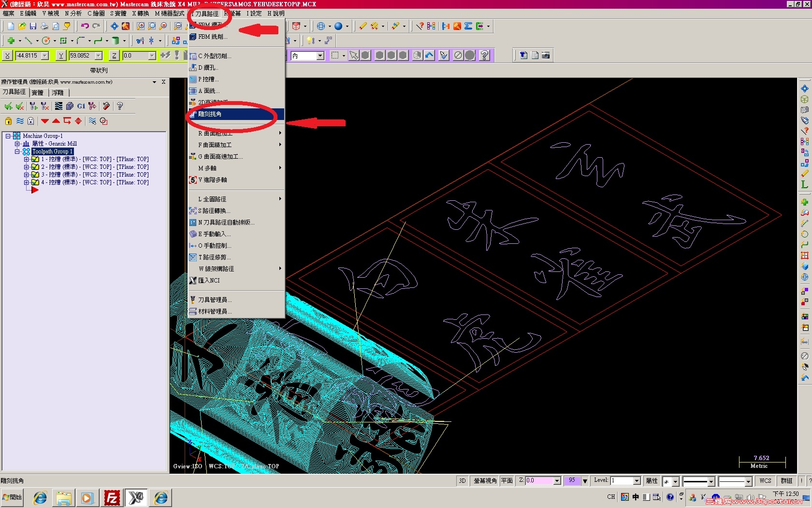Click regenerate all selected operations icon
Screen dimensions: 812x508
click(33, 106)
